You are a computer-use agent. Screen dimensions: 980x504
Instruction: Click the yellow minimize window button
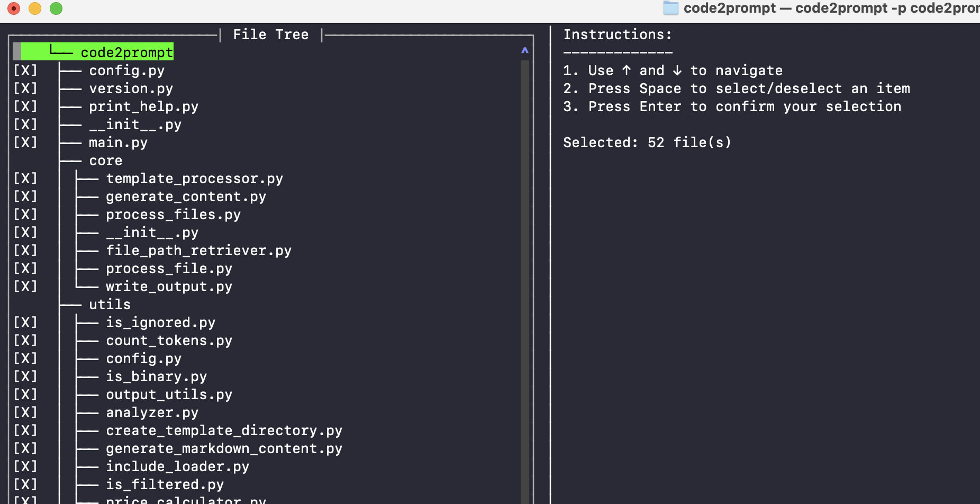35,8
